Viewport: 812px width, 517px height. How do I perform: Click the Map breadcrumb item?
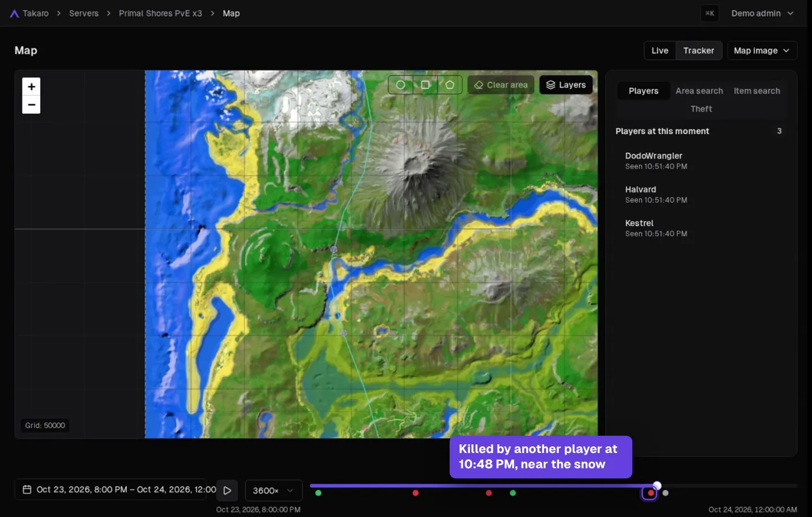[231, 13]
